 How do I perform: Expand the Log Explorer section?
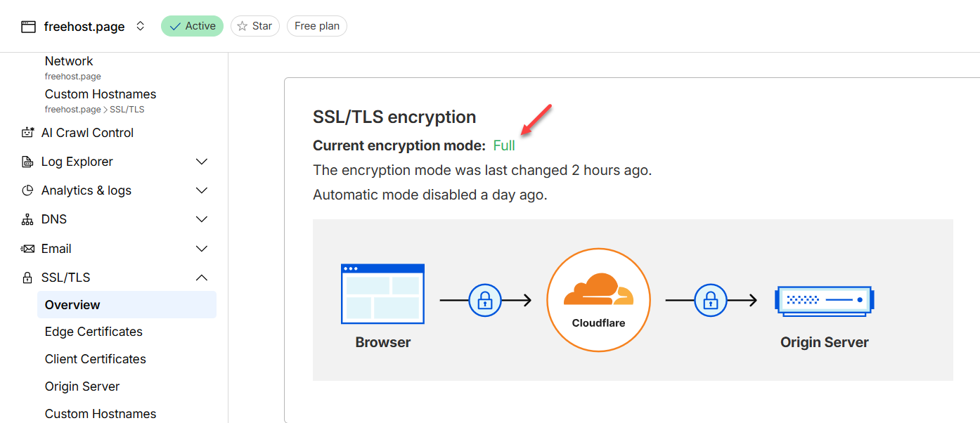(x=202, y=162)
